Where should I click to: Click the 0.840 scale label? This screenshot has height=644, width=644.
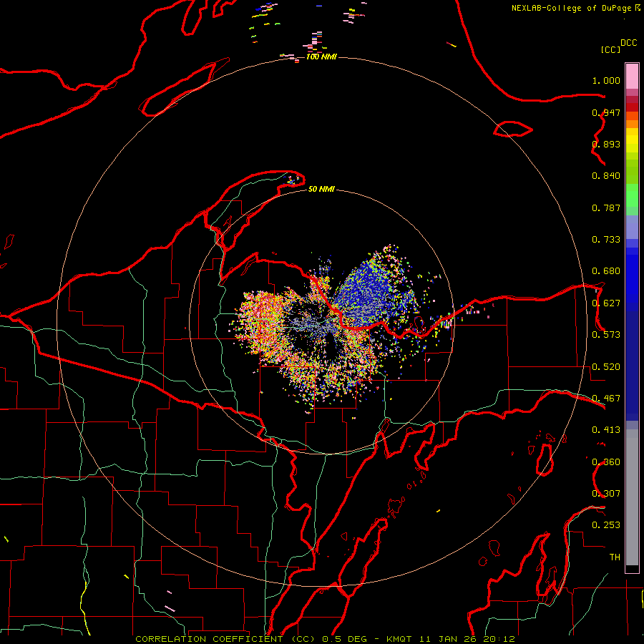click(x=606, y=176)
